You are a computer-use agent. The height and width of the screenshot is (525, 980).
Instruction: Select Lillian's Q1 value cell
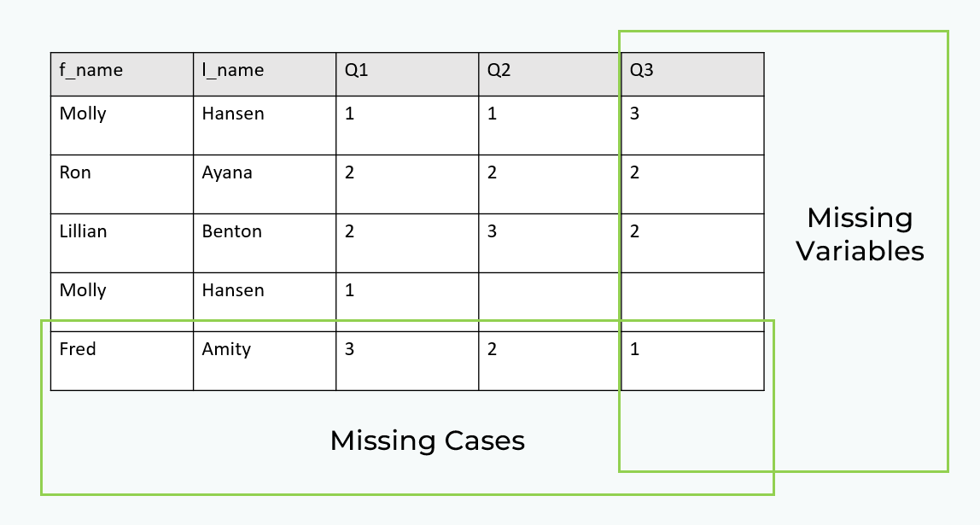point(407,242)
